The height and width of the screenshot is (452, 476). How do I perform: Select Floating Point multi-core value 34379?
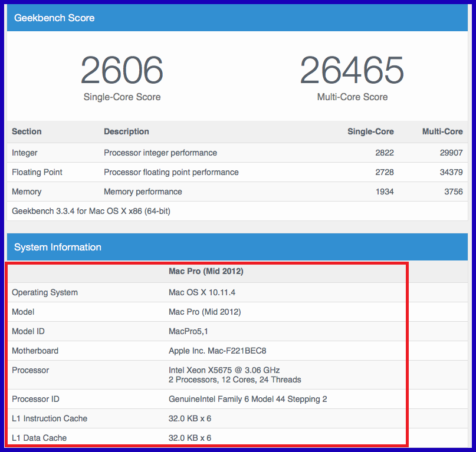451,172
